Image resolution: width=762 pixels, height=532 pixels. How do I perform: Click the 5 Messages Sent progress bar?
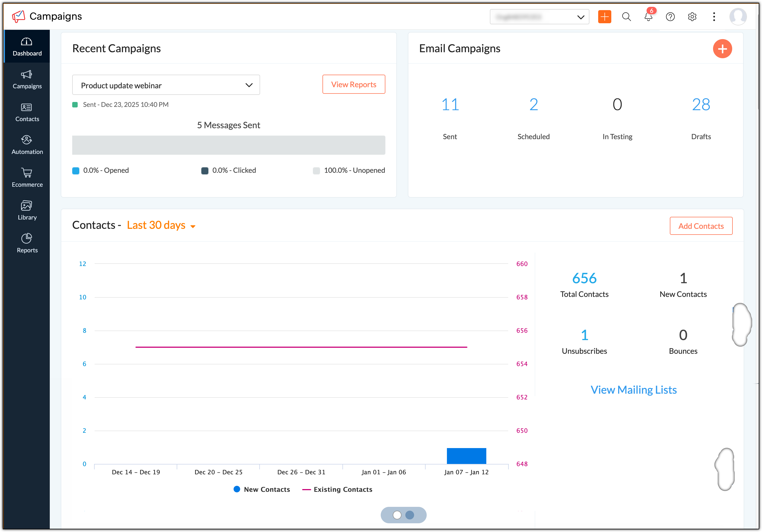point(229,145)
